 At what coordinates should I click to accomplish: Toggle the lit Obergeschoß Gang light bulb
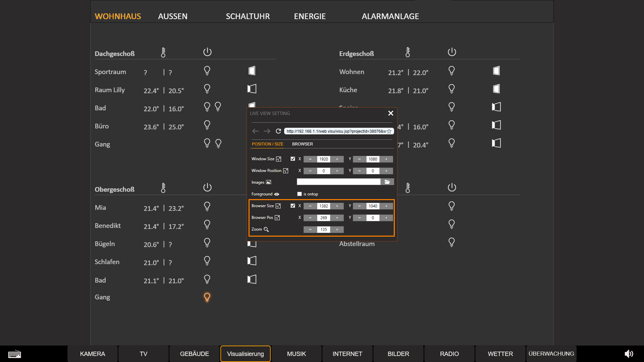(x=207, y=297)
